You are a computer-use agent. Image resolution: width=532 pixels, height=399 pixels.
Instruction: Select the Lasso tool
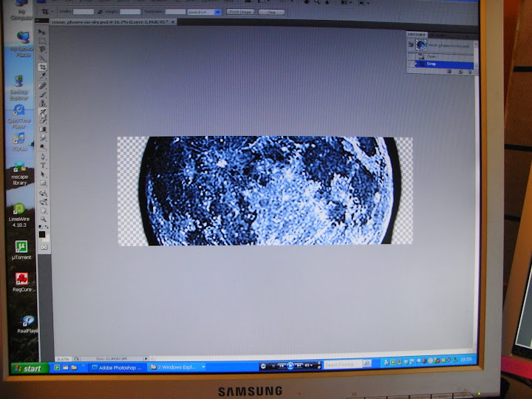tap(42, 50)
